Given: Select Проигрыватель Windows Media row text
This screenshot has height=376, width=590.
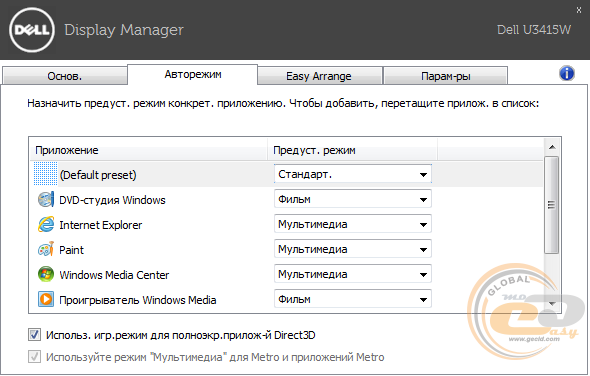Looking at the screenshot, I should [138, 300].
